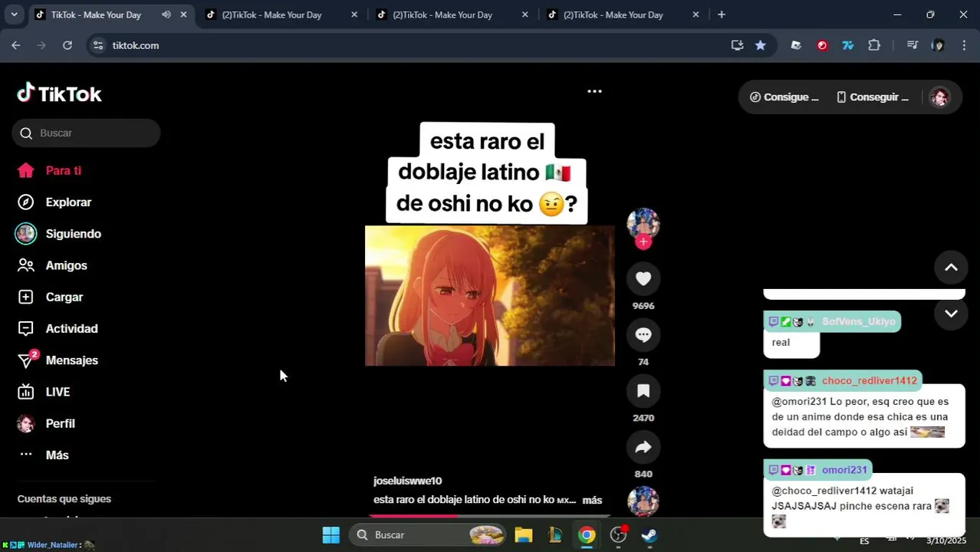Open comments via the speech bubble icon
The width and height of the screenshot is (980, 552).
tap(643, 335)
